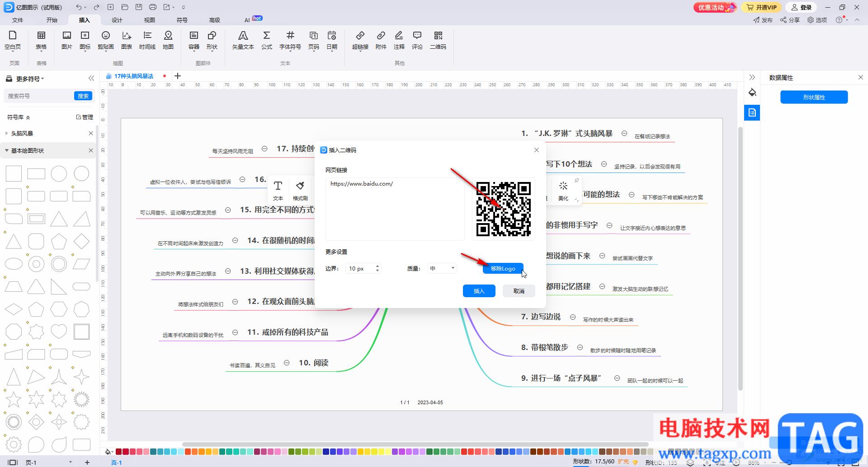The height and width of the screenshot is (467, 868).
Task: Increase the 边界 border pixel value stepper
Action: (x=377, y=266)
